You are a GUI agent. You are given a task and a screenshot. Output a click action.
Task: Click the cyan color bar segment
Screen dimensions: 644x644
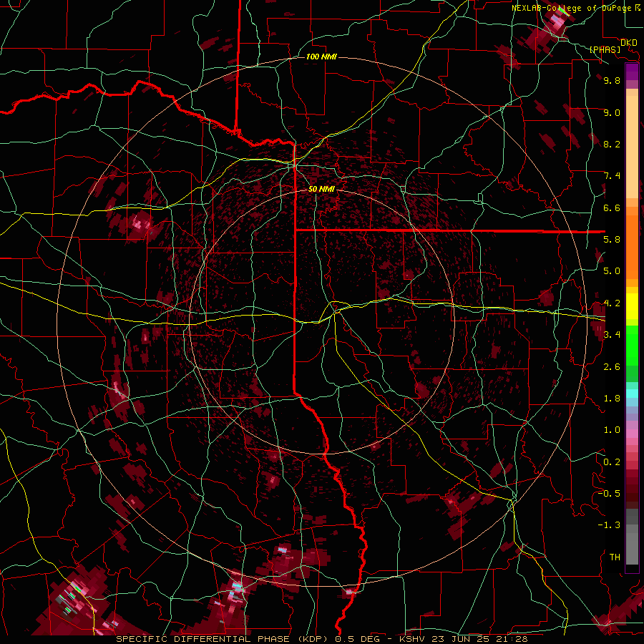coord(632,394)
